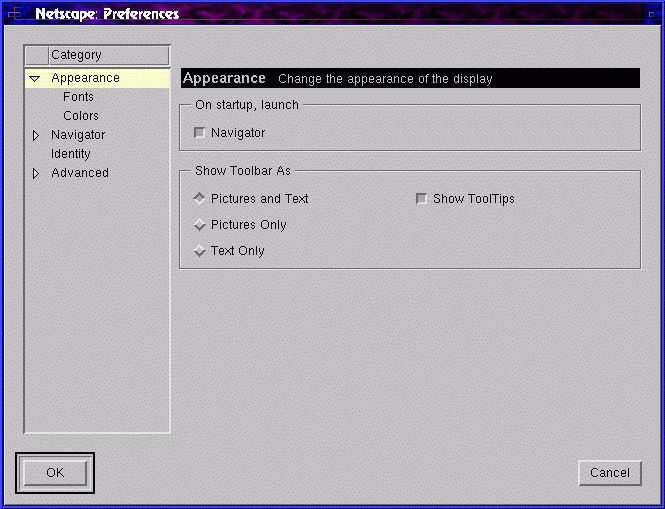The height and width of the screenshot is (509, 665).
Task: Choose Text Only toolbar option
Action: tap(199, 251)
